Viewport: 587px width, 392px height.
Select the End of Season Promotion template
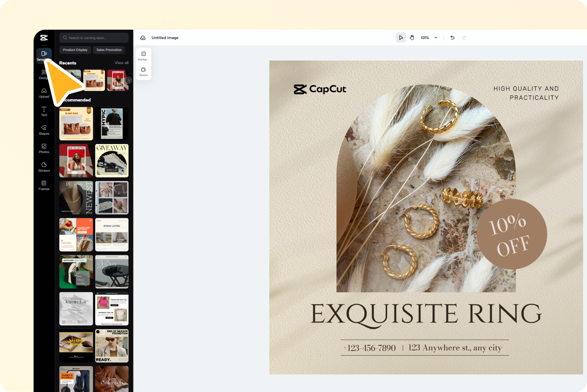112,346
